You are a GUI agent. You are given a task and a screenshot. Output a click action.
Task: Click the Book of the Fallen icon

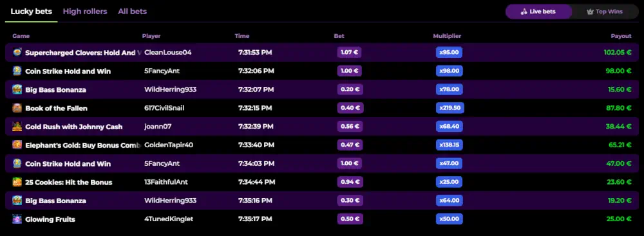17,108
